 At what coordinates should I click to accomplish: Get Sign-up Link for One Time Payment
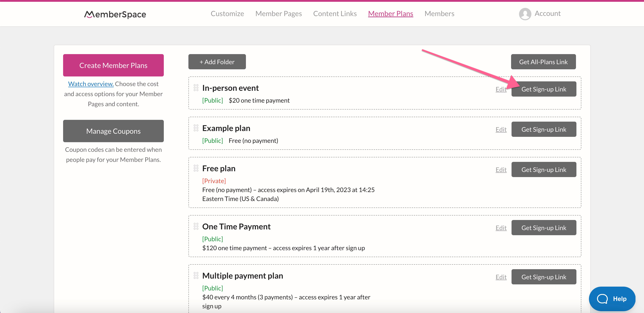pos(544,228)
